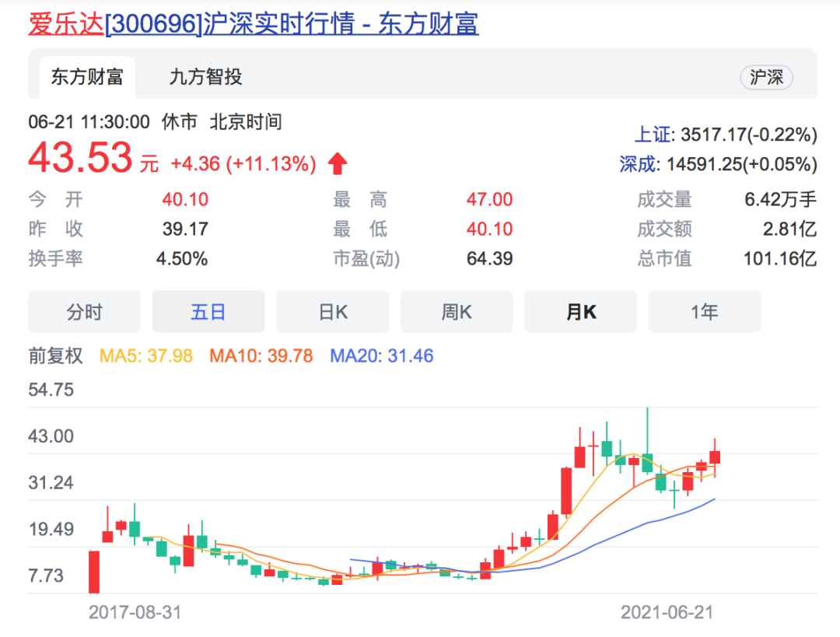The width and height of the screenshot is (840, 637).
Task: Show the 五日 chart view
Action: pos(208,312)
